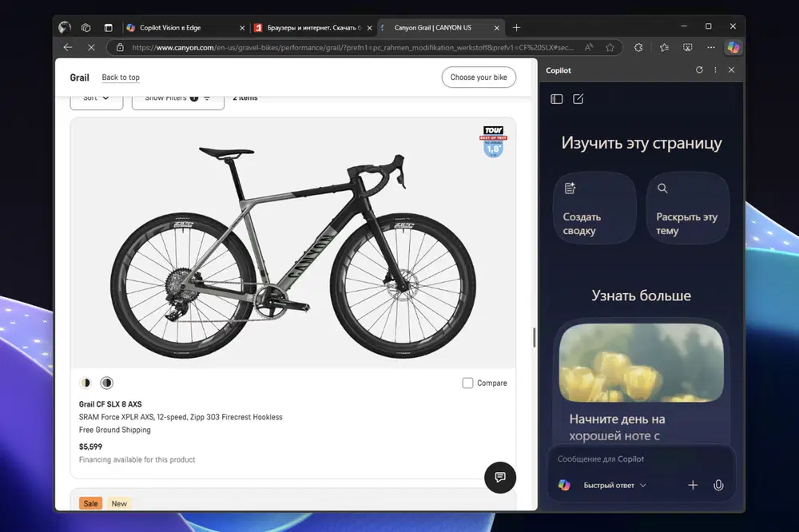799x532 pixels.
Task: Click the Tour Best of Test badge
Action: [493, 141]
